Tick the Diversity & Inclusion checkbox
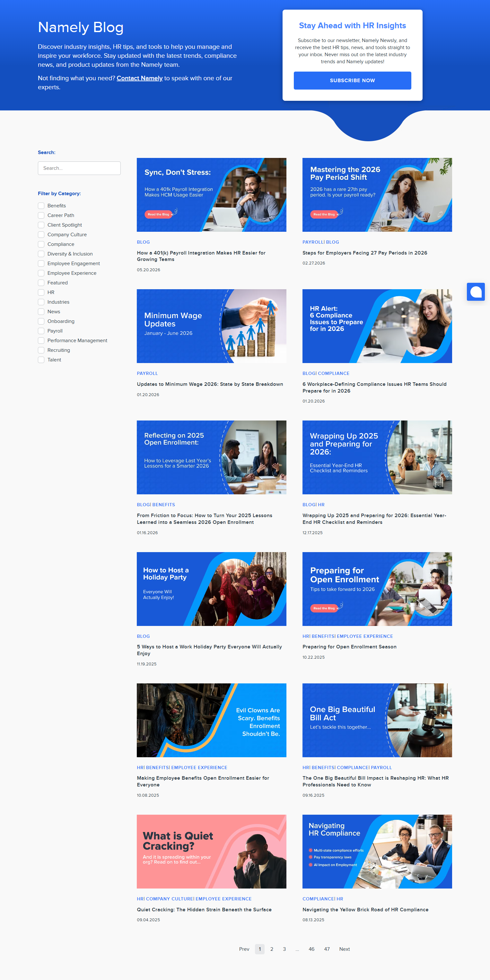This screenshot has width=490, height=980. [x=41, y=254]
